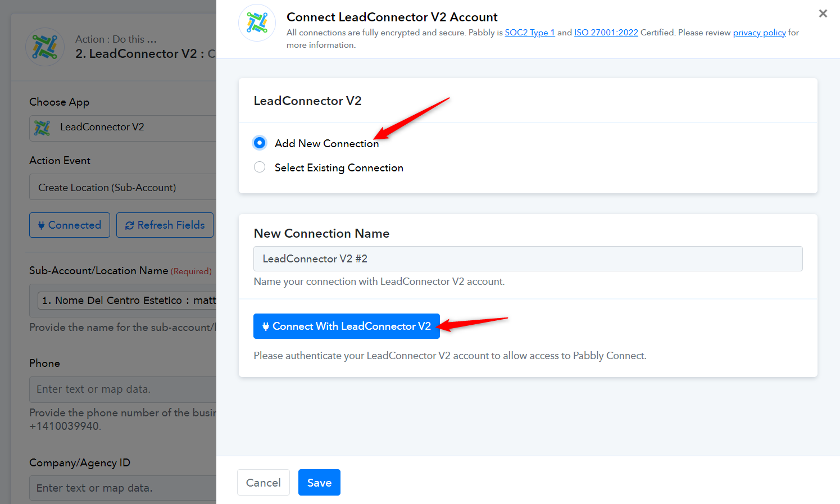Click the 'Phone' field label
The image size is (840, 504).
click(44, 364)
